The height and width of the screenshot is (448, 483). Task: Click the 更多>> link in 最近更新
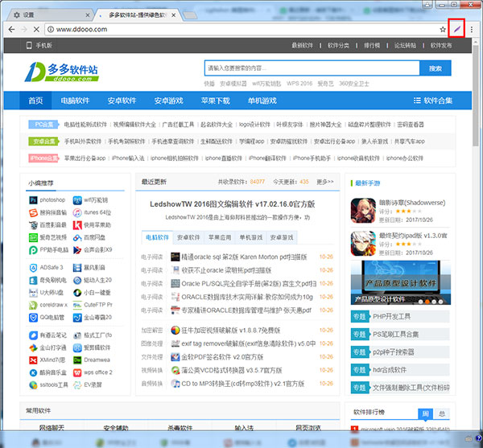point(325,182)
